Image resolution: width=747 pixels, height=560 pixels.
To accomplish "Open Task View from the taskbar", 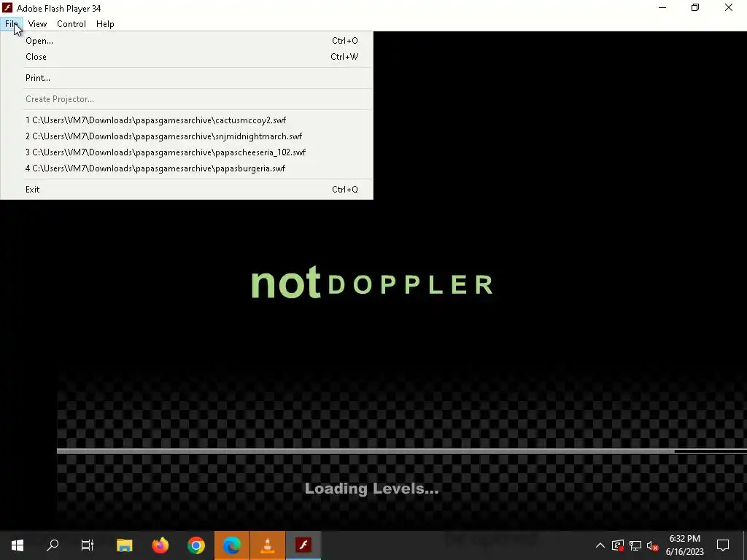I will 88,545.
